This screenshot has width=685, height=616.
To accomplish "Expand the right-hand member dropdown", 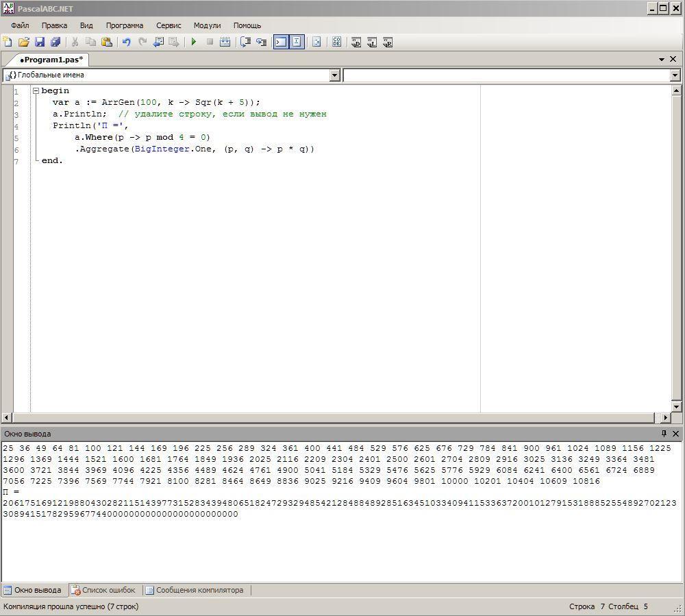I will point(675,75).
